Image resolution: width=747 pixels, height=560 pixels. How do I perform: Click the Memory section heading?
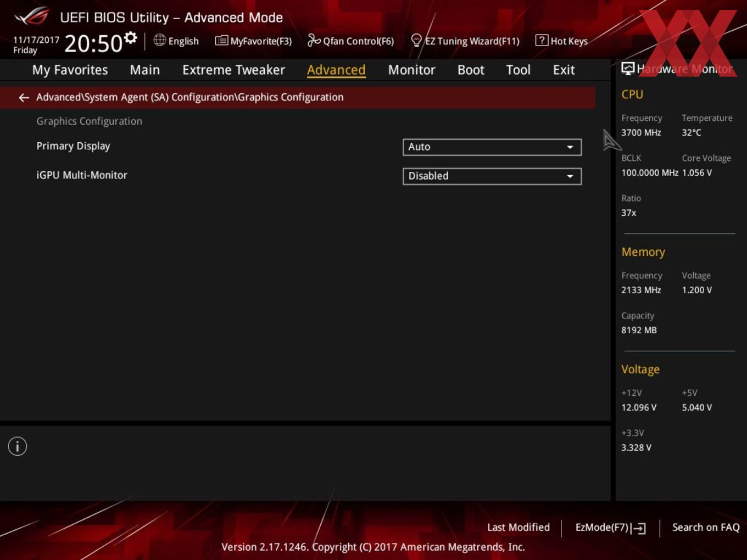[643, 252]
